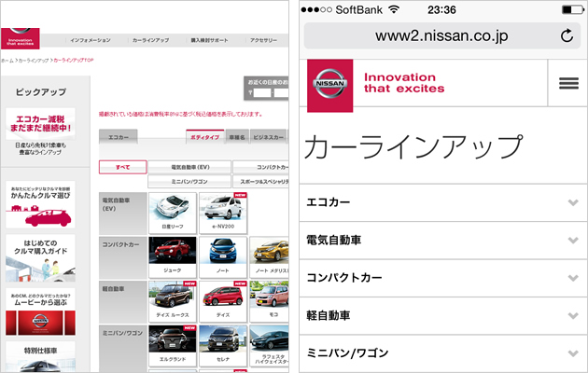Viewport: 588px width, 373px height.
Task: Open the エルグランド car thumbnail
Action: click(x=173, y=346)
